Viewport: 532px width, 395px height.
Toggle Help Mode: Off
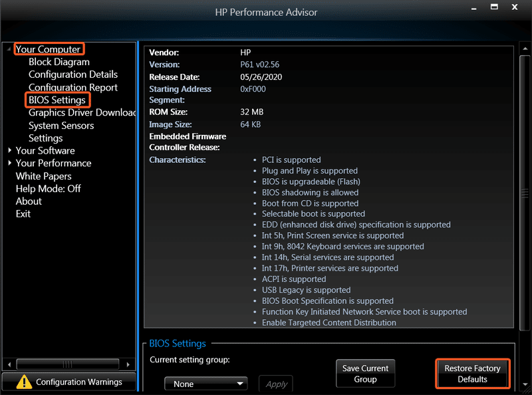coord(48,189)
